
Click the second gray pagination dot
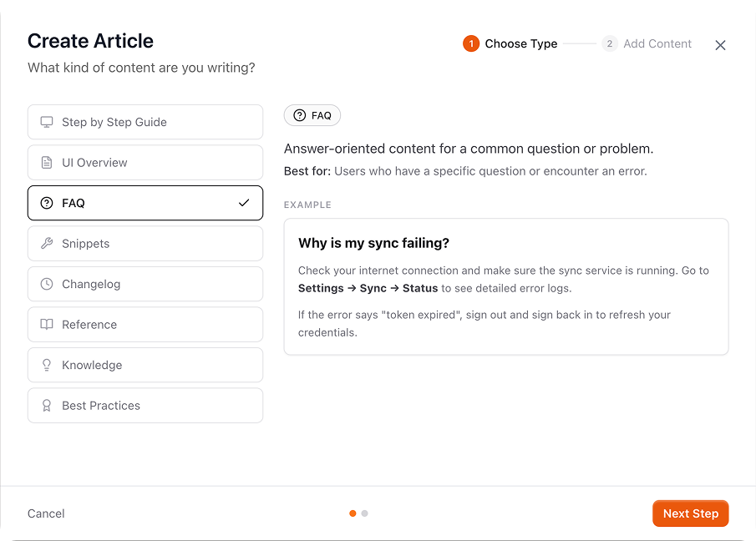pyautogui.click(x=364, y=513)
